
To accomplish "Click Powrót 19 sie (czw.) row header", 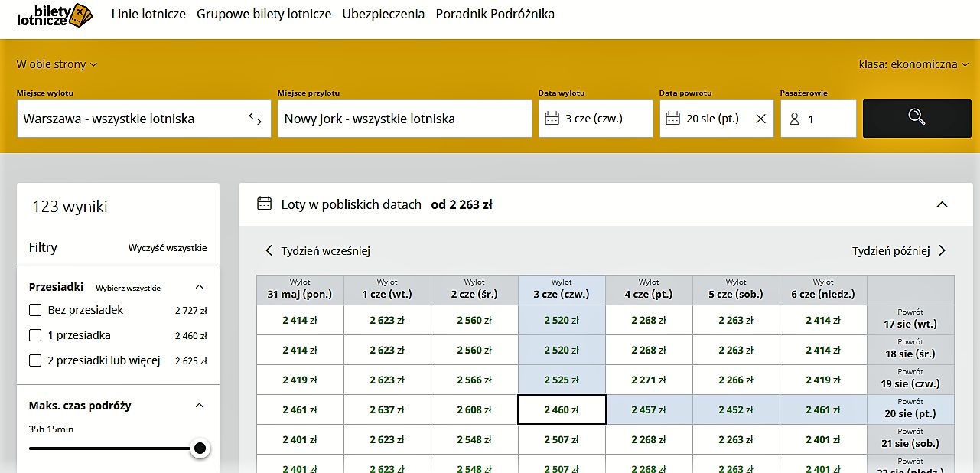I will tap(910, 380).
